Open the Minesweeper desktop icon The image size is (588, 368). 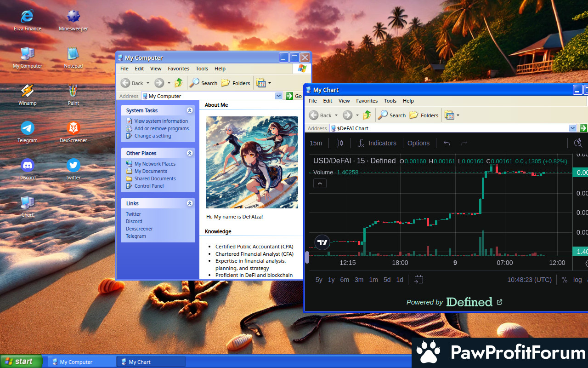point(73,20)
